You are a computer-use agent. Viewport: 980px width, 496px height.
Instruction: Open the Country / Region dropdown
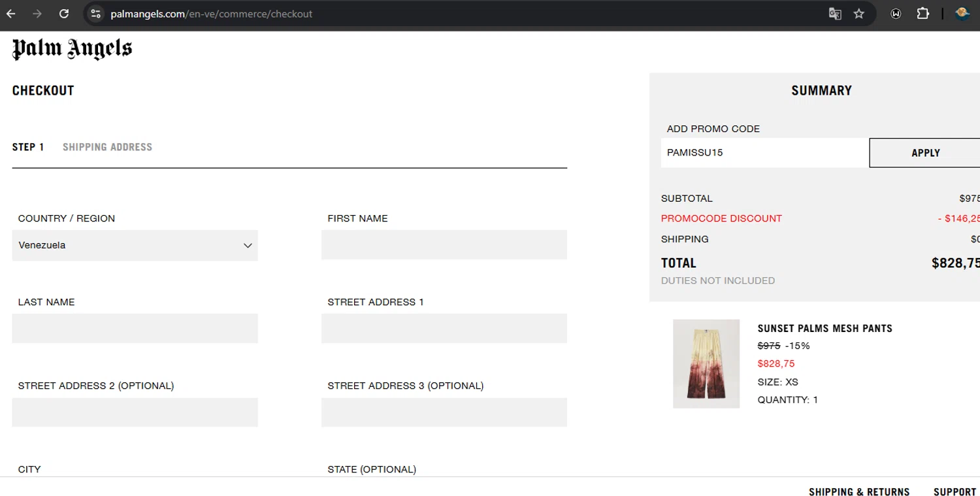[135, 245]
